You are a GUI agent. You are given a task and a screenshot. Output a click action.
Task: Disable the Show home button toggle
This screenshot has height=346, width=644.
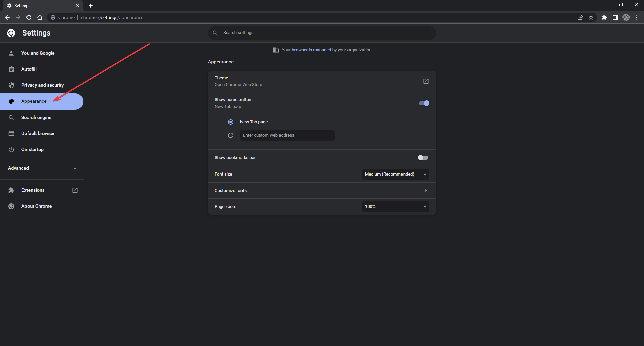423,103
